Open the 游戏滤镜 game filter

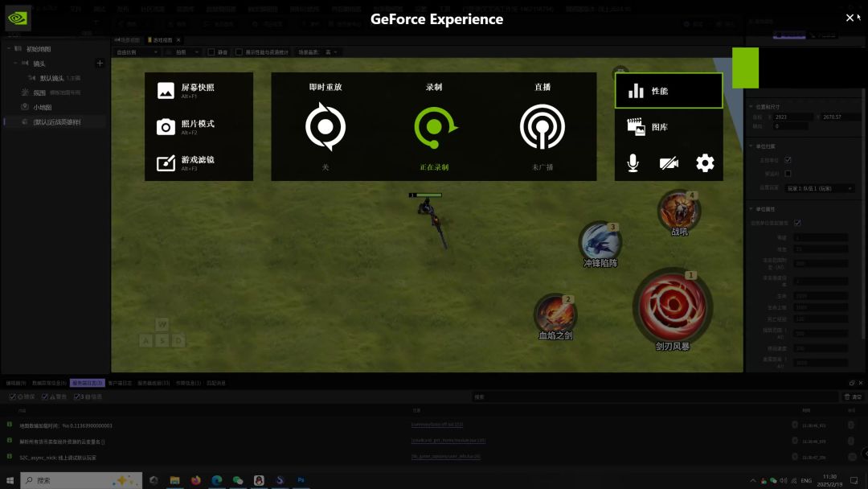click(198, 162)
